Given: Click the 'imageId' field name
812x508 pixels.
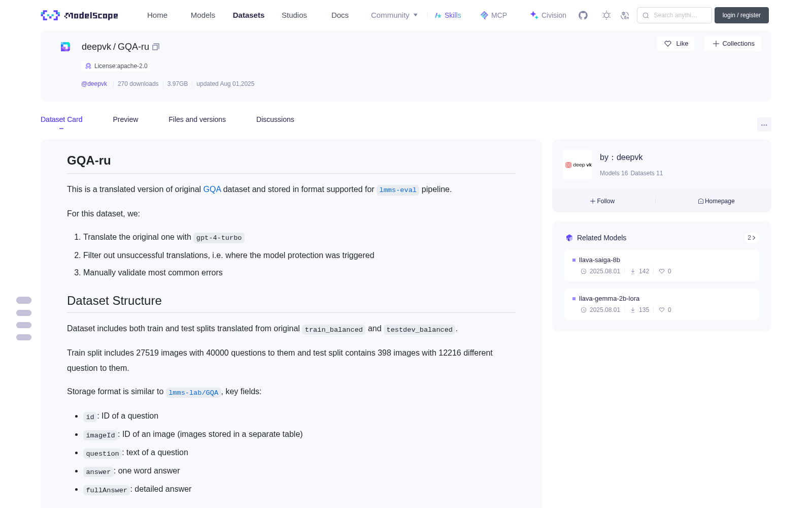Looking at the screenshot, I should (x=100, y=435).
